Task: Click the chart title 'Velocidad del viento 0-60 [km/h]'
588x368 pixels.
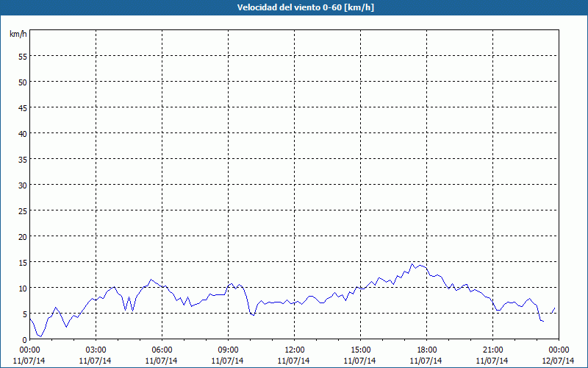Action: coord(306,7)
